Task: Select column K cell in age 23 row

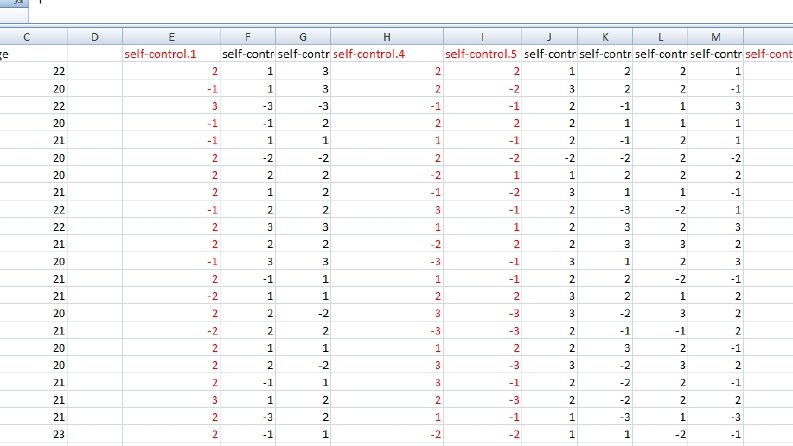Action: tap(605, 434)
